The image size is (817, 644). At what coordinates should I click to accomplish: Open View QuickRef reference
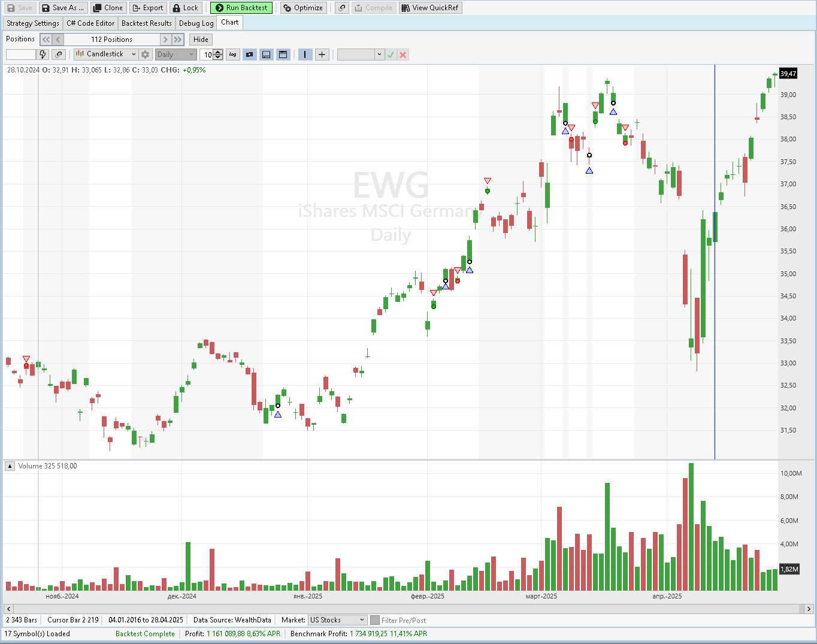click(430, 8)
